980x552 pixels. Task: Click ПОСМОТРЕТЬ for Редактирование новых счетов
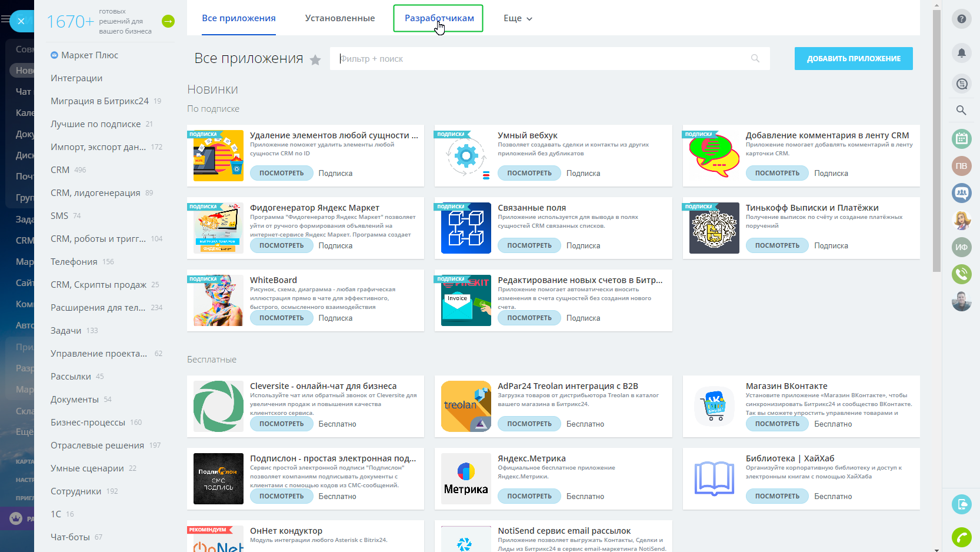529,318
